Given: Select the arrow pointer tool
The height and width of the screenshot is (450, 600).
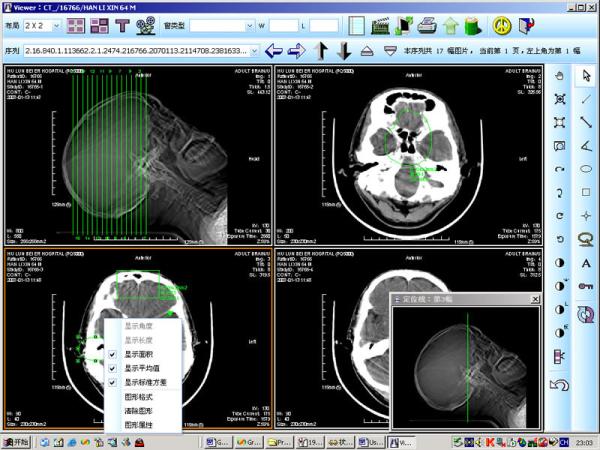Looking at the screenshot, I should [x=586, y=76].
